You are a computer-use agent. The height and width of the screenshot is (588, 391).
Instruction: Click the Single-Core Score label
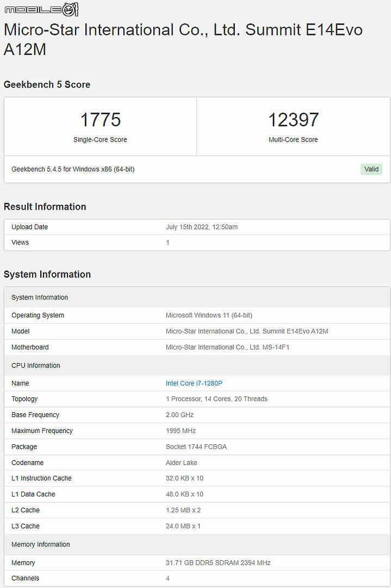100,139
